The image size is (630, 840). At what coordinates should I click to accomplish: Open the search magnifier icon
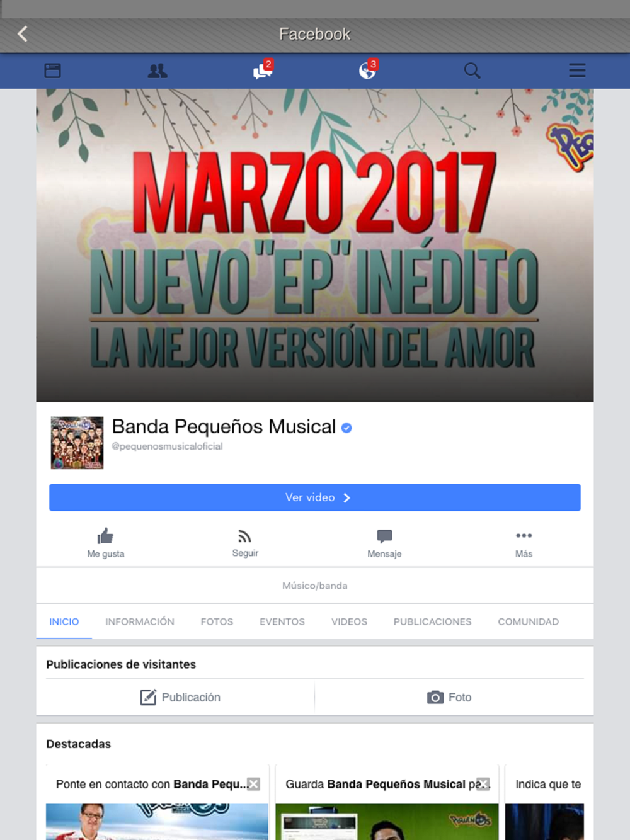472,71
